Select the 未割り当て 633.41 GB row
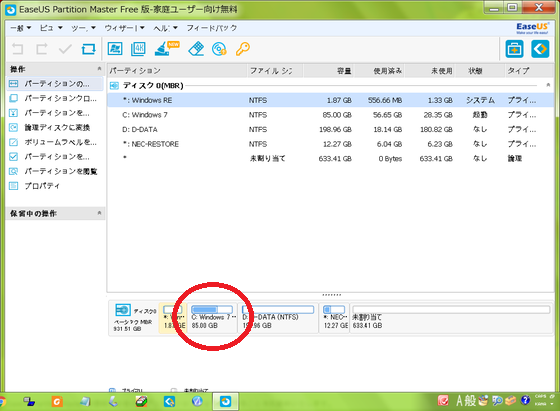The image size is (560, 411). point(331,159)
